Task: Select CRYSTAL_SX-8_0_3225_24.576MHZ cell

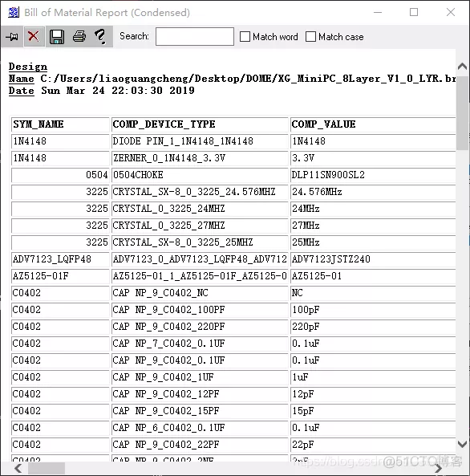Action: pos(200,192)
